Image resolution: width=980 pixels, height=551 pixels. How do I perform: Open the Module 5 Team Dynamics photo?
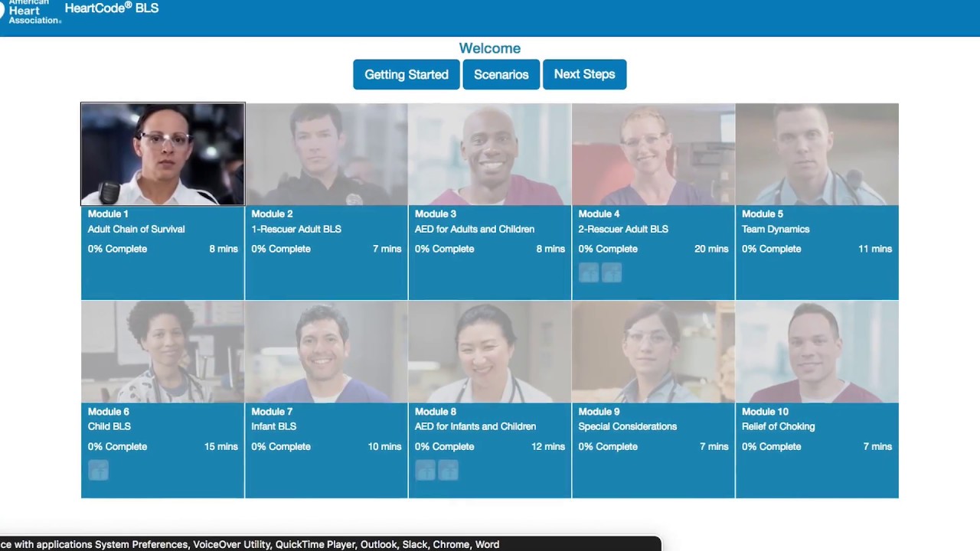(x=817, y=154)
